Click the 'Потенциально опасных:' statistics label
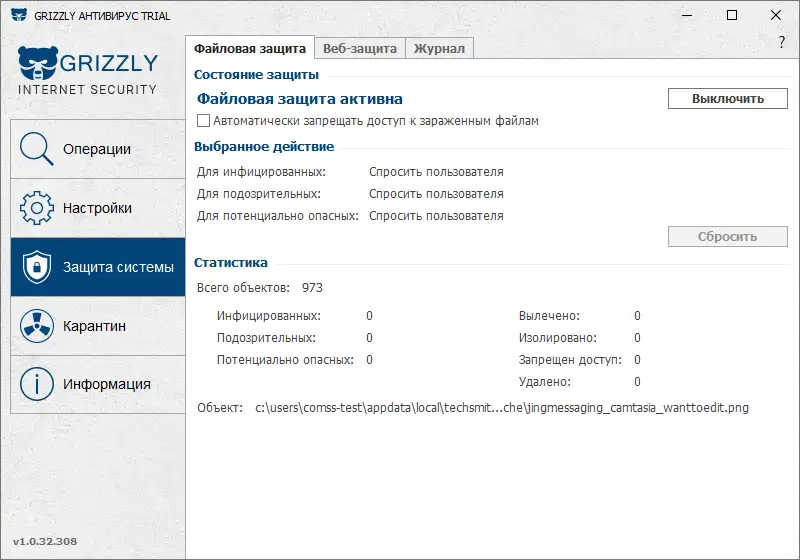 (285, 360)
